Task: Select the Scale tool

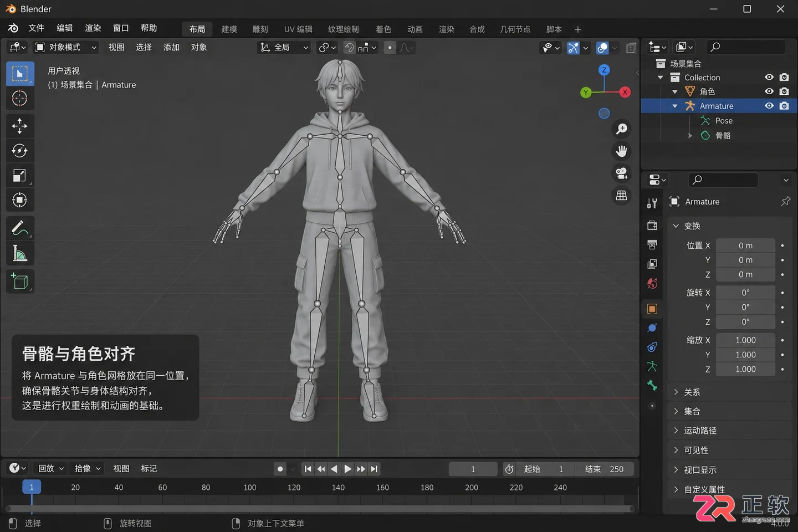Action: 20,176
